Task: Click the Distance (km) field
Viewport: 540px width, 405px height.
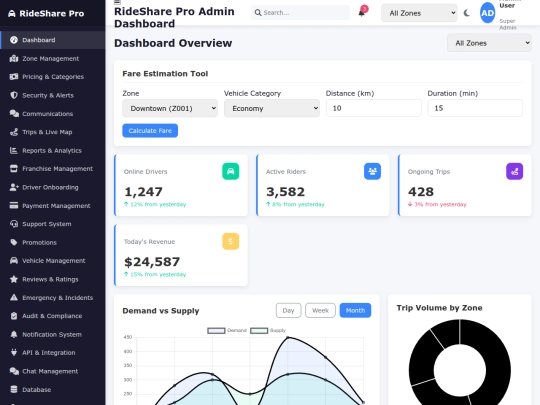Action: pyautogui.click(x=374, y=108)
